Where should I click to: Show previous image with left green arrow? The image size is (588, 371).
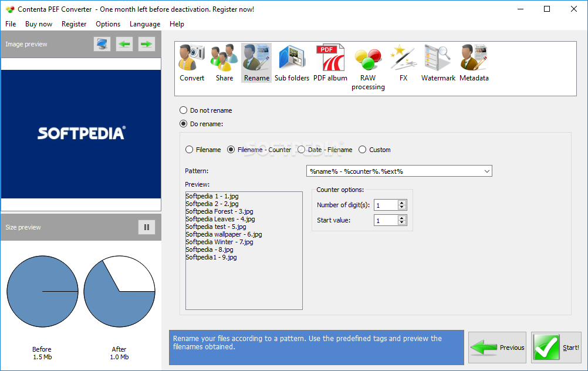click(x=124, y=44)
